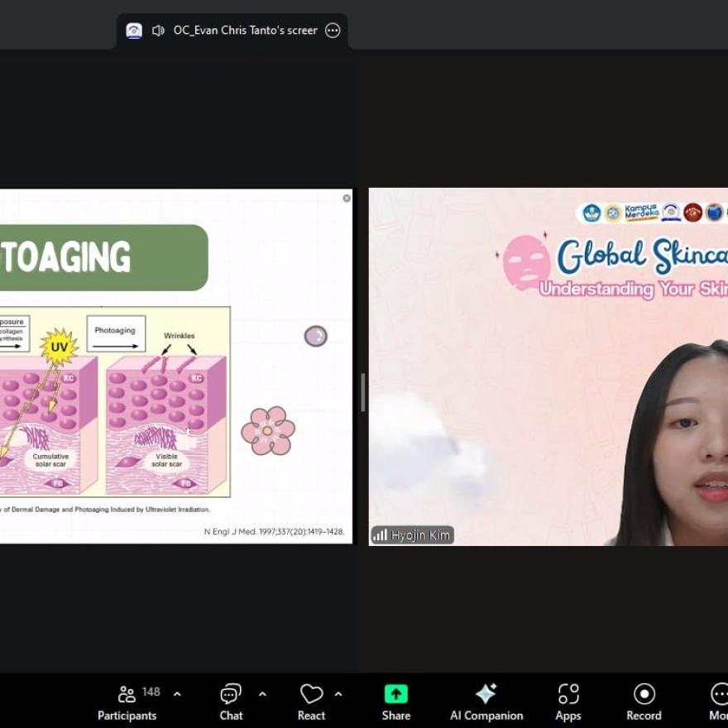Expand the chevron next to React
Screen dimensions: 728x728
338,694
